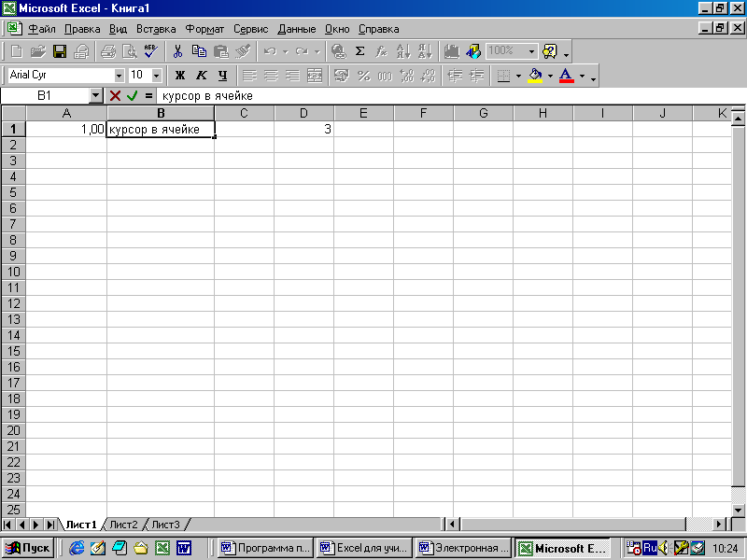Click the AutoSum sigma icon
This screenshot has width=747, height=560.
[x=360, y=51]
